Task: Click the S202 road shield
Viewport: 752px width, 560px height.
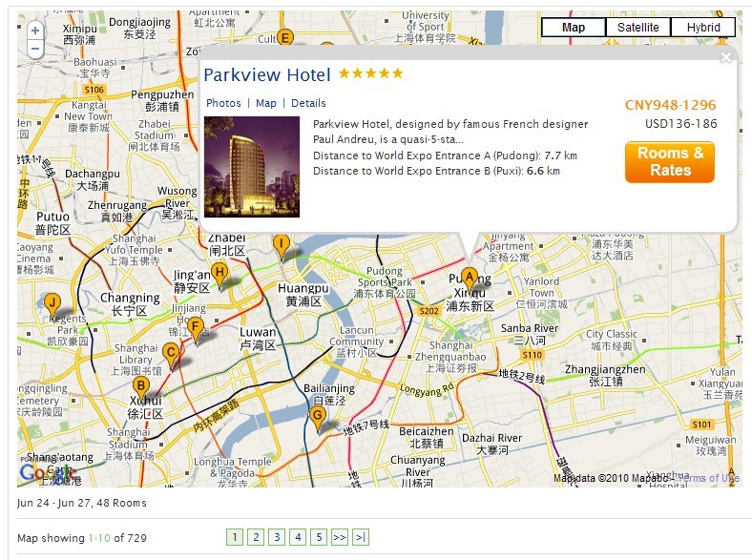Action: (428, 311)
